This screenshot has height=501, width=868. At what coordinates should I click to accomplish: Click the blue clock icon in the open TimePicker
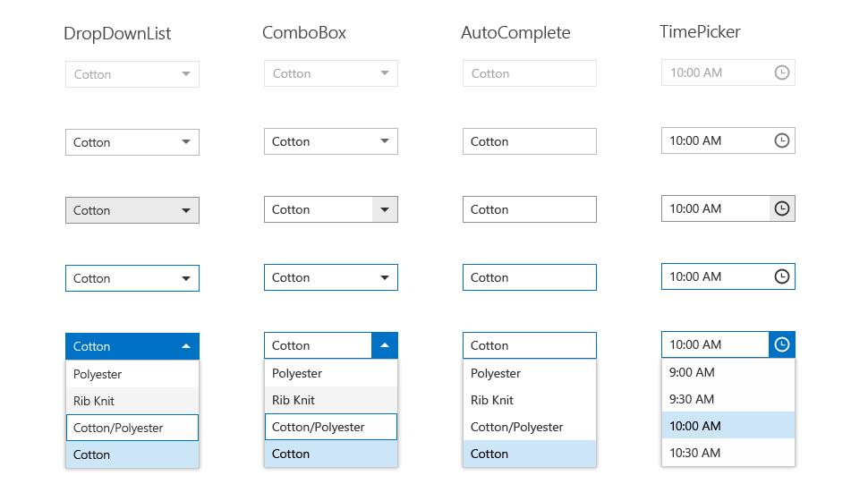point(782,344)
